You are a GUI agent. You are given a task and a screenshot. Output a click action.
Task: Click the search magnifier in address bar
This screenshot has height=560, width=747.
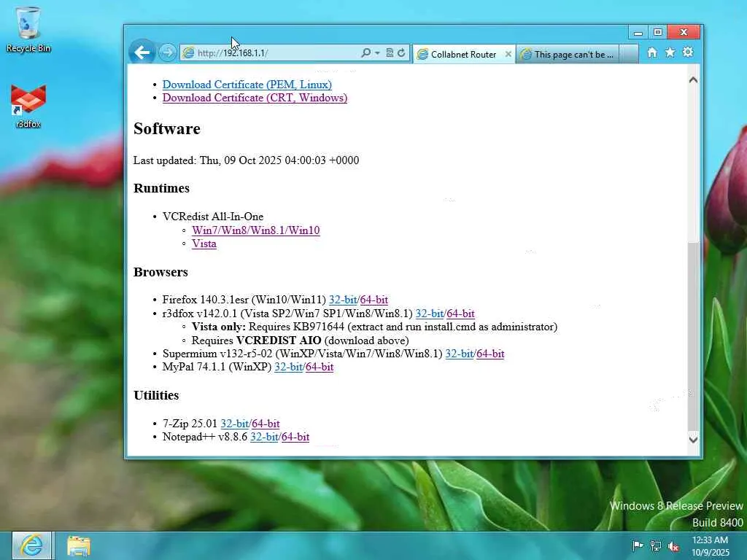click(366, 52)
